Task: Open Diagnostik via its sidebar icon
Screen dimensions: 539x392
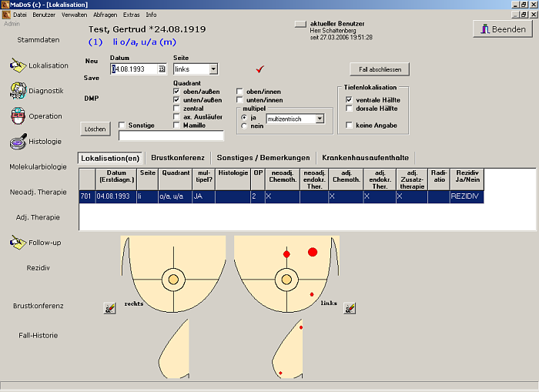Action: click(x=18, y=91)
